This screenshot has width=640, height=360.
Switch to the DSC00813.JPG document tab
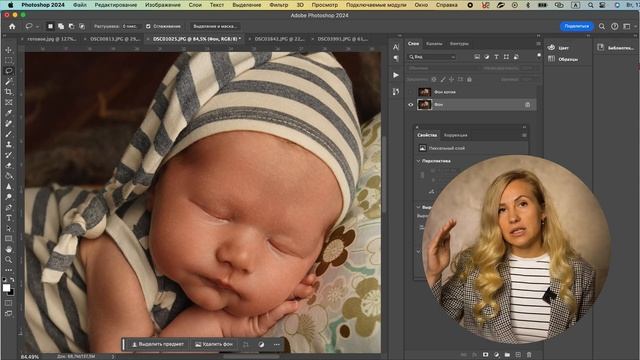pos(114,39)
